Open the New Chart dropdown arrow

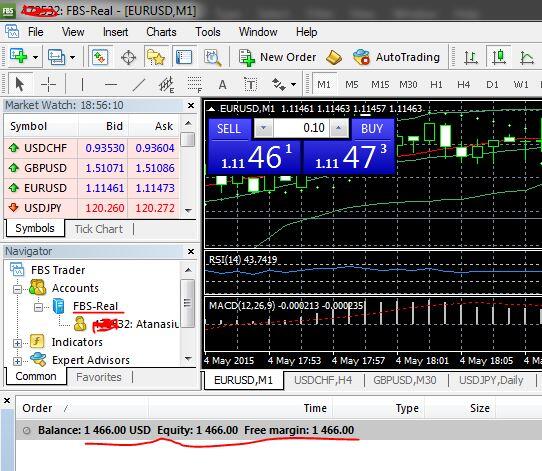coord(35,57)
